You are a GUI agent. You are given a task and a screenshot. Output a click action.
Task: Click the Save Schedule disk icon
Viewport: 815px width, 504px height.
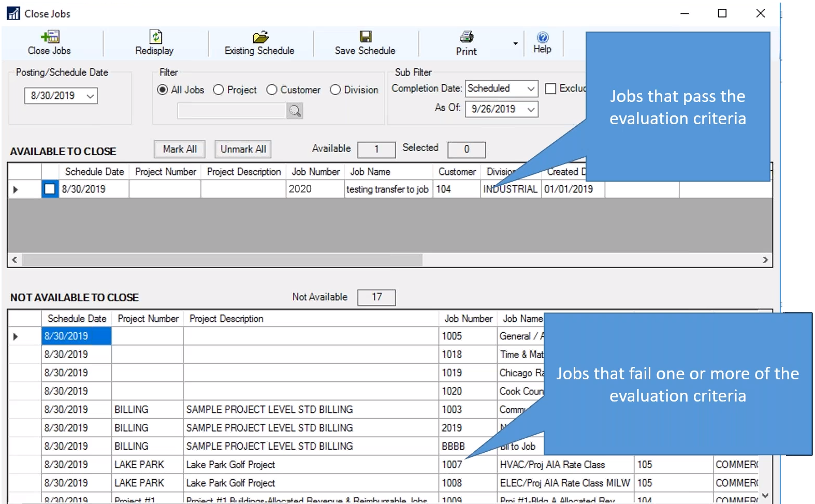click(366, 37)
